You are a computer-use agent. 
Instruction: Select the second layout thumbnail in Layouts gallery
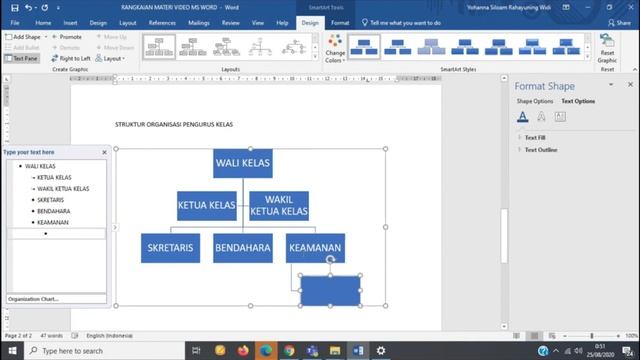click(x=193, y=47)
